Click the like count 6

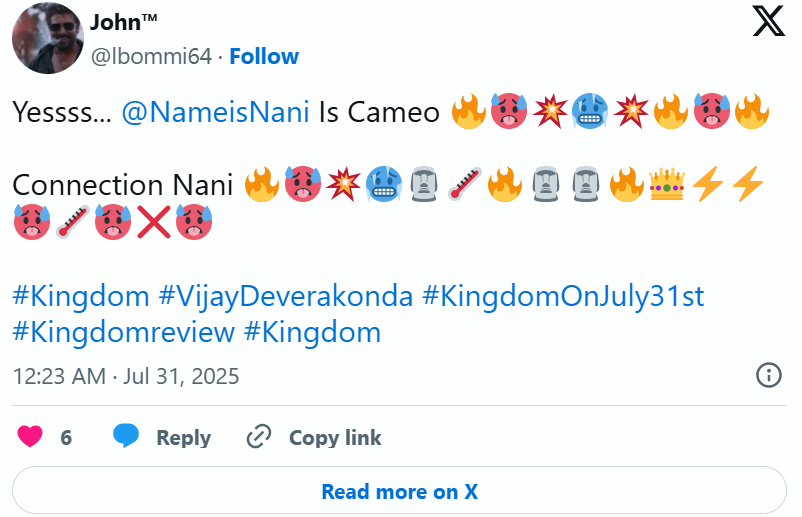pos(66,438)
